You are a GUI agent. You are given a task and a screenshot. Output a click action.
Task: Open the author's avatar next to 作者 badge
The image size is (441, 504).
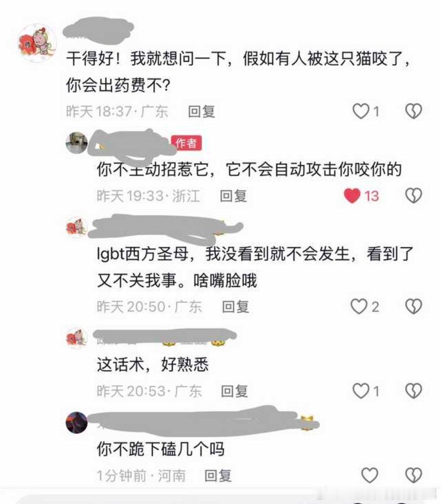pyautogui.click(x=76, y=143)
